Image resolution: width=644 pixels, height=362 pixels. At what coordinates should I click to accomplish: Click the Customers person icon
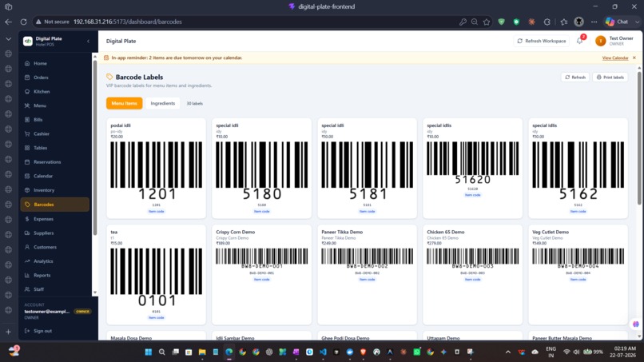(x=27, y=247)
